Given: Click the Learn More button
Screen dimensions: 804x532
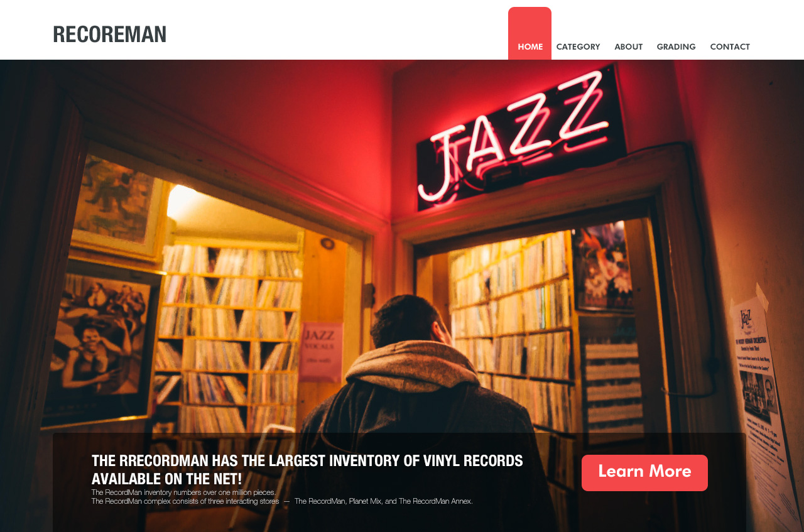Looking at the screenshot, I should pyautogui.click(x=644, y=473).
